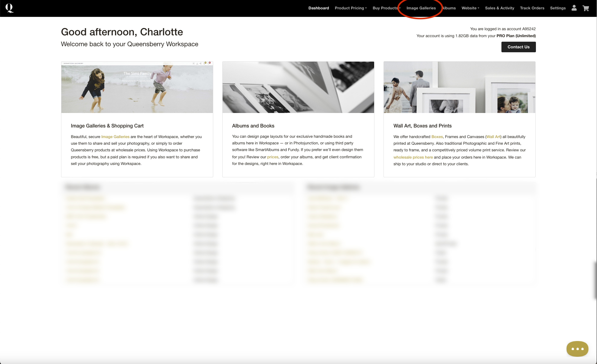597x364 pixels.
Task: Expand the Buy Products dropdown
Action: pyautogui.click(x=386, y=8)
